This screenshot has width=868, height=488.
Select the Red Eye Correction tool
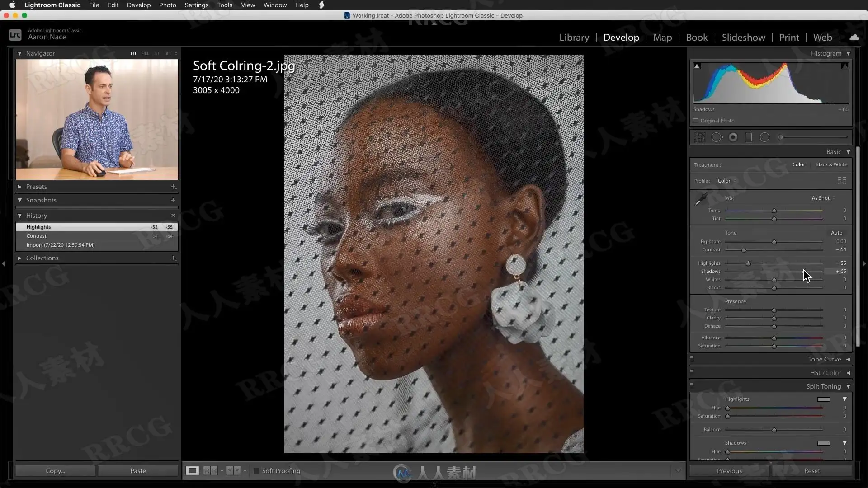[733, 137]
